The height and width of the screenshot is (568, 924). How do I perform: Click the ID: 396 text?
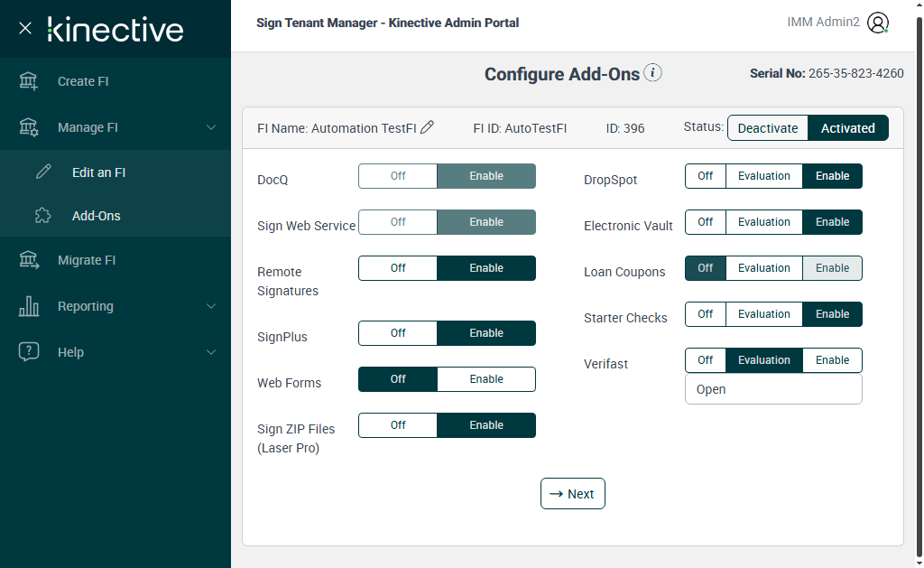[x=625, y=128]
